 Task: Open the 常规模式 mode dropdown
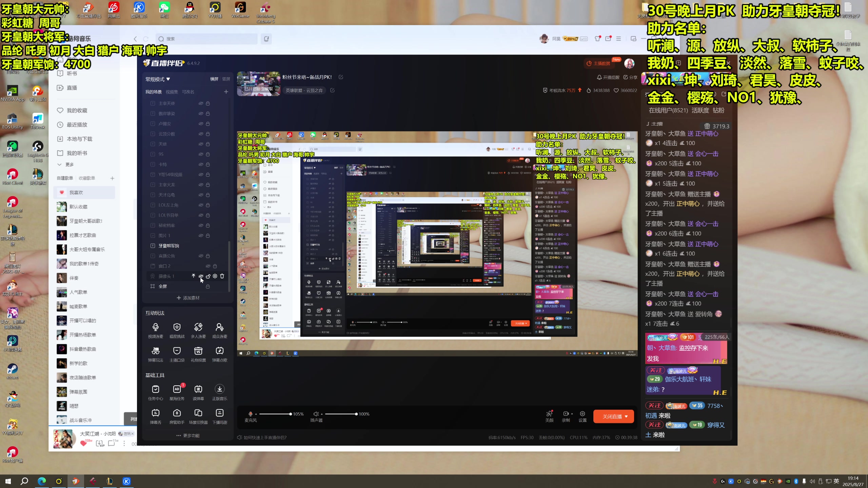click(158, 79)
